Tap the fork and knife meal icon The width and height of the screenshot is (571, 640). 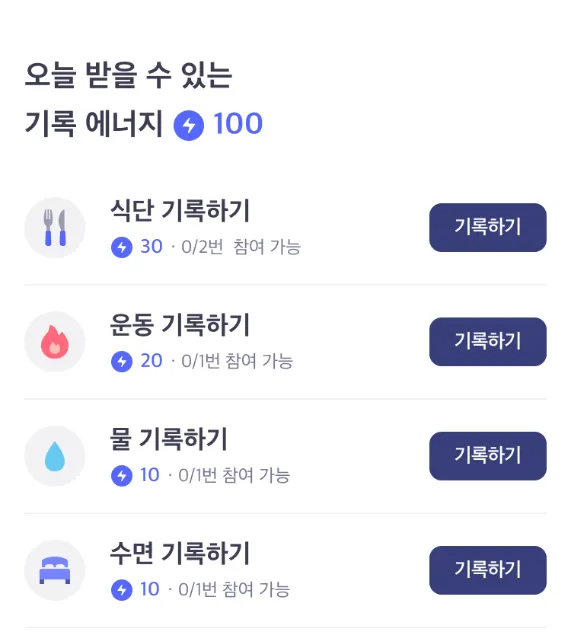point(55,227)
